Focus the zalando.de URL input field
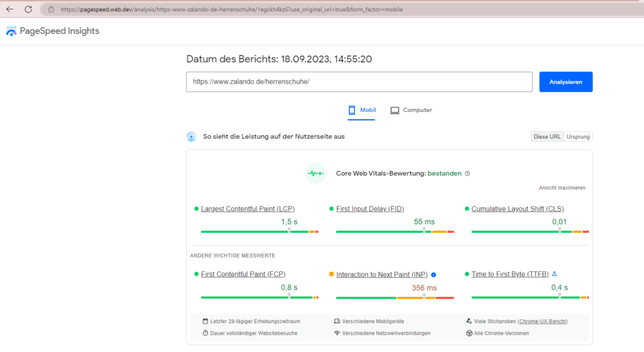The width and height of the screenshot is (644, 352). pyautogui.click(x=359, y=82)
